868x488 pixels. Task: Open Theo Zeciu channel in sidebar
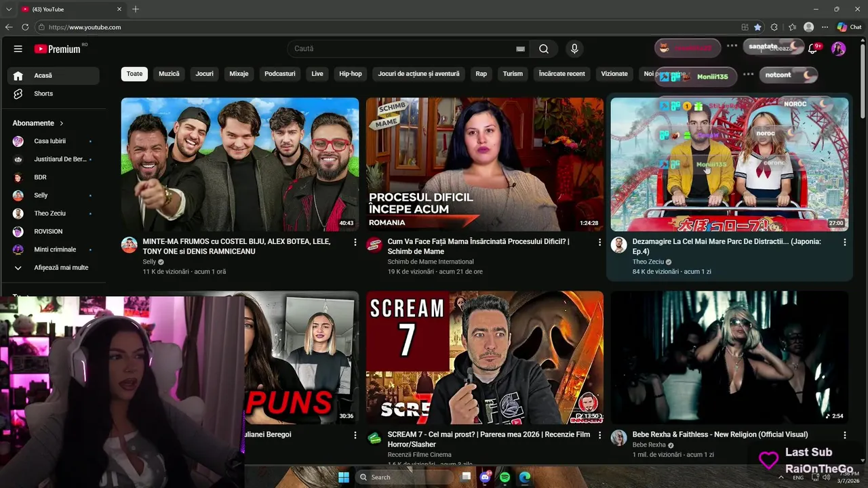(x=54, y=213)
